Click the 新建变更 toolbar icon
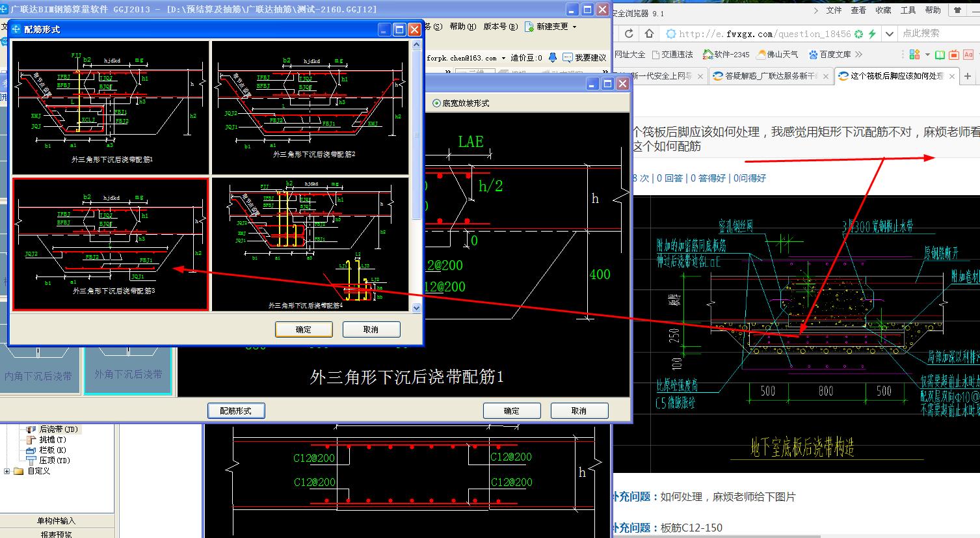Image resolution: width=980 pixels, height=538 pixels. click(529, 27)
